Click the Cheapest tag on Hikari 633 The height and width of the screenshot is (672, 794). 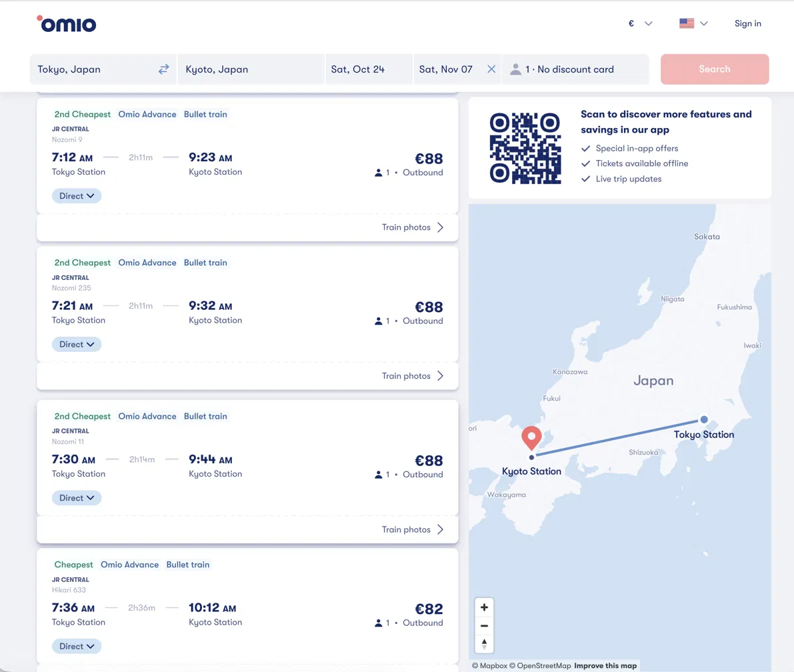click(x=73, y=564)
